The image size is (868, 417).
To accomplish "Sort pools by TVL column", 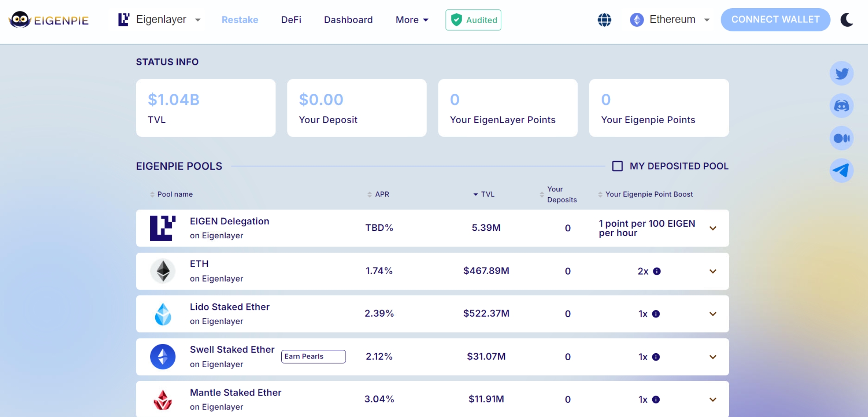I will [484, 194].
